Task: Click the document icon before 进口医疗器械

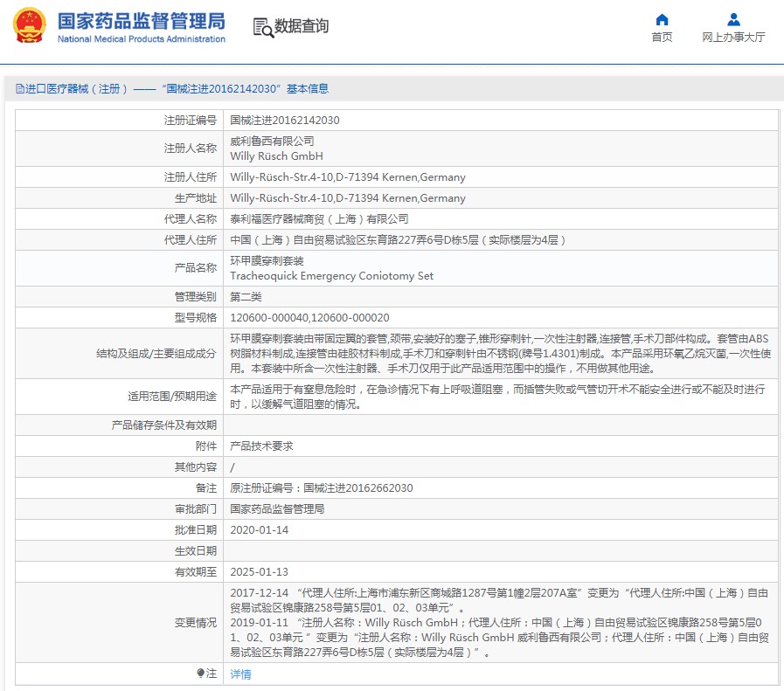Action: pos(20,89)
